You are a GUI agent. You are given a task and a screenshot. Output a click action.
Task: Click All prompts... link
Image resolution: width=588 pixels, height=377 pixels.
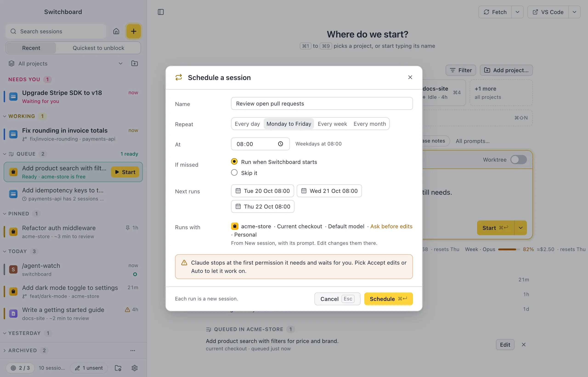[472, 141]
